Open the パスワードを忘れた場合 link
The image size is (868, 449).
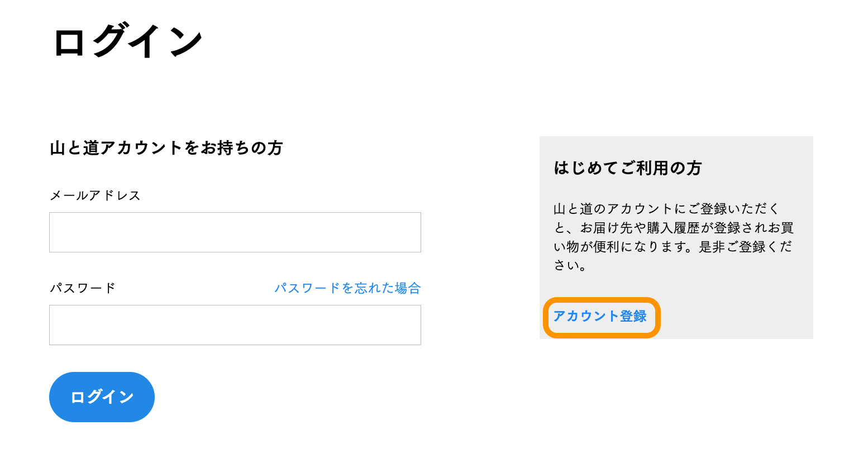(347, 288)
